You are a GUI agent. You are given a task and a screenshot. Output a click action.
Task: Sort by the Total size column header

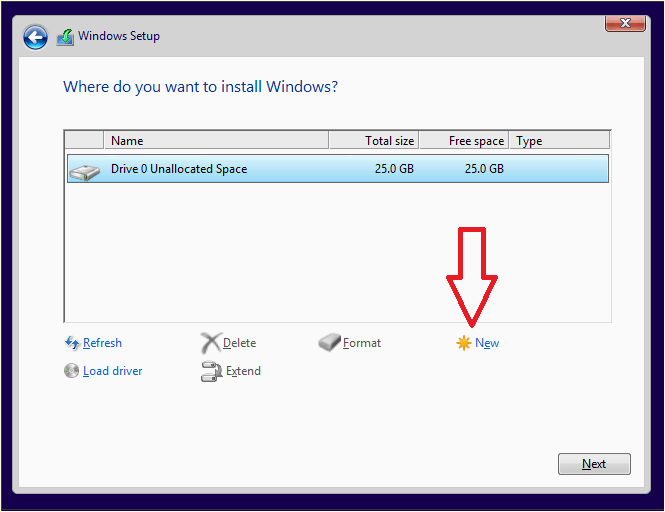(374, 140)
